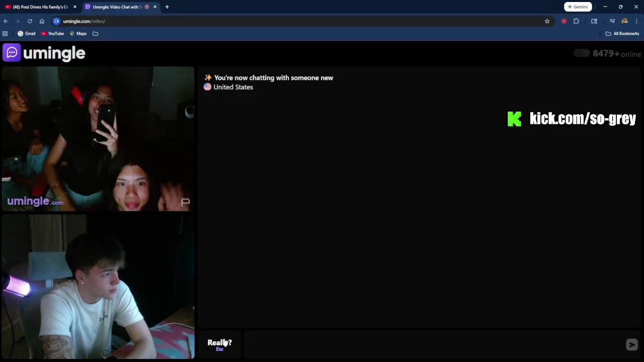Open a new browser tab

click(x=167, y=7)
